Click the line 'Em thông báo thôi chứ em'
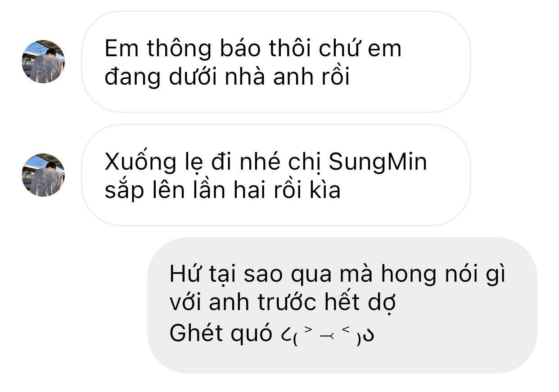Screen dimensions: 559x392 (x=253, y=49)
